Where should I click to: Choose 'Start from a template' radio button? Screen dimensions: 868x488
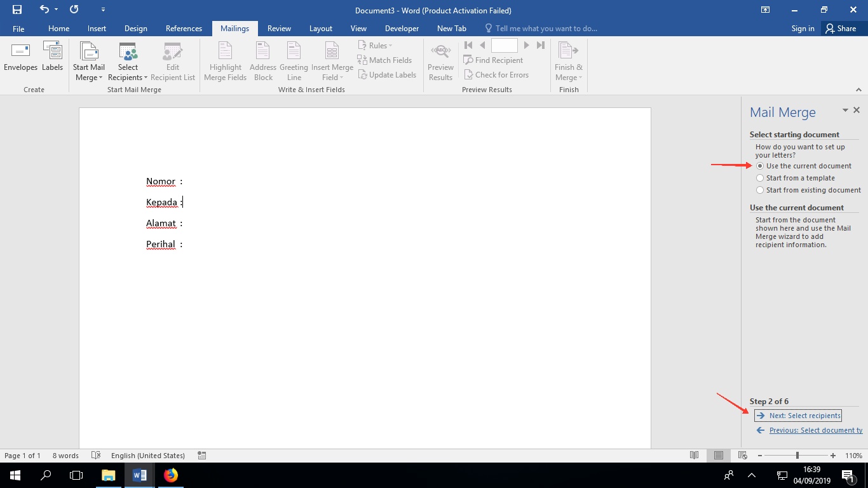760,178
